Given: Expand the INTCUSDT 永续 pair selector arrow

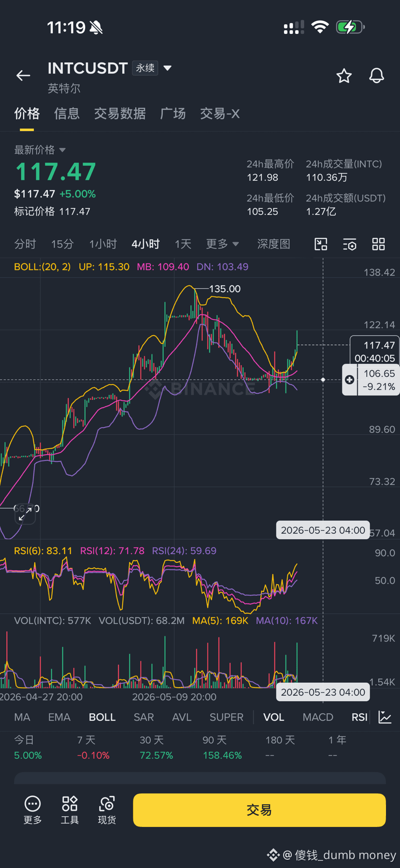Looking at the screenshot, I should pyautogui.click(x=168, y=68).
